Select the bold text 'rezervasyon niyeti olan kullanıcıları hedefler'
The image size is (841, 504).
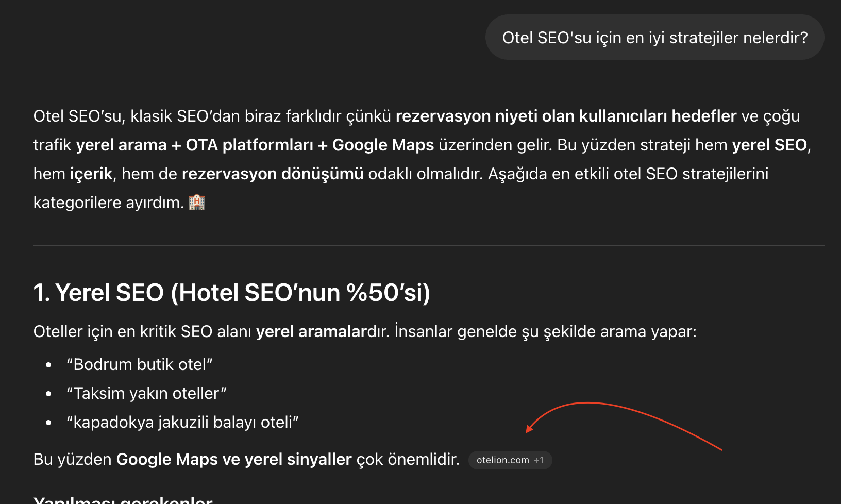(566, 115)
